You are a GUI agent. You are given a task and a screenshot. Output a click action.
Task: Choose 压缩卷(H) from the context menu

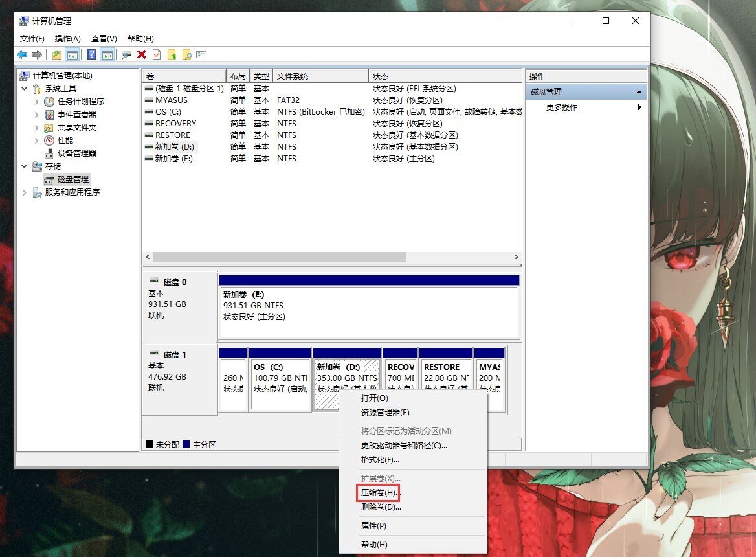click(x=379, y=493)
